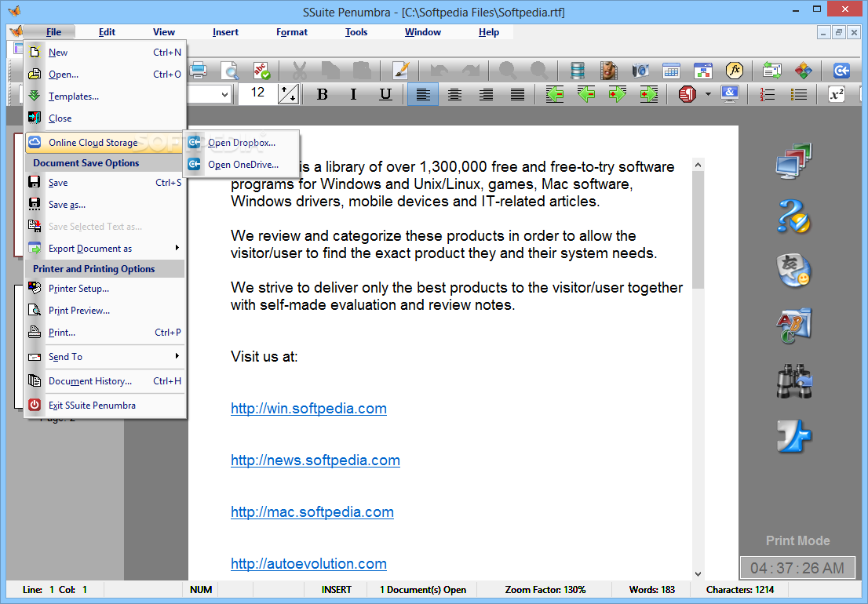Set justified text alignment

(x=518, y=95)
